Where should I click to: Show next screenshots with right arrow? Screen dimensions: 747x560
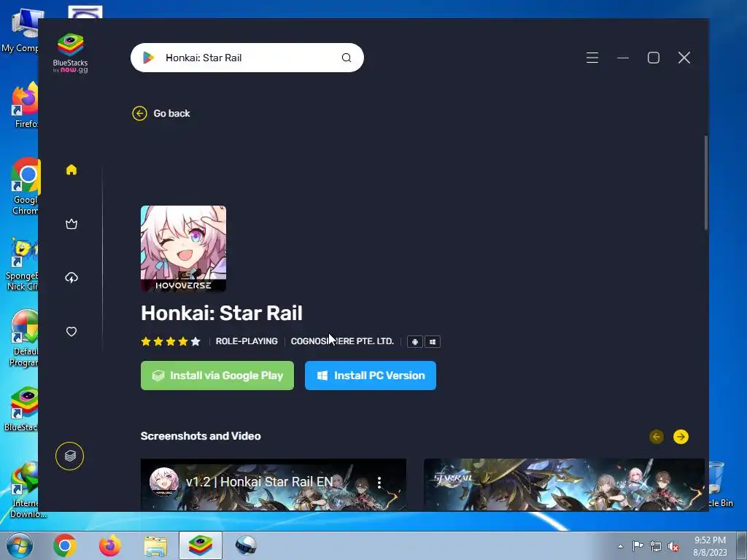coord(681,437)
